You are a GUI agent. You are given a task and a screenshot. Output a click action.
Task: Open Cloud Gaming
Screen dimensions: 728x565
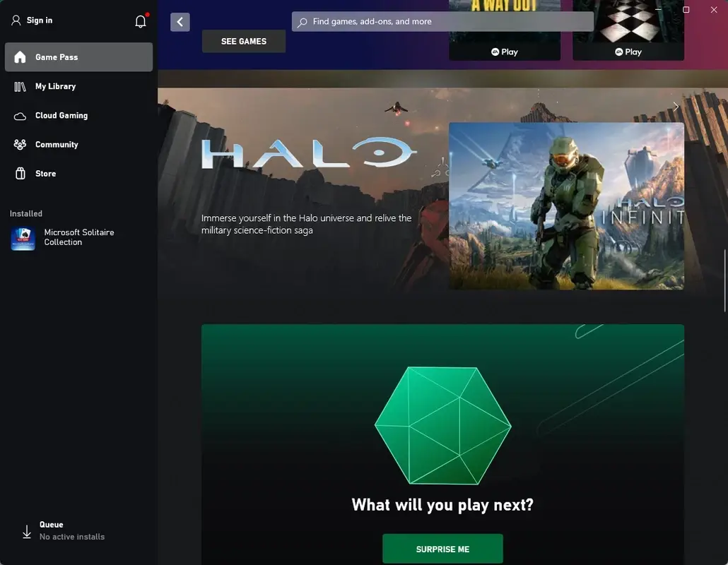pos(60,115)
